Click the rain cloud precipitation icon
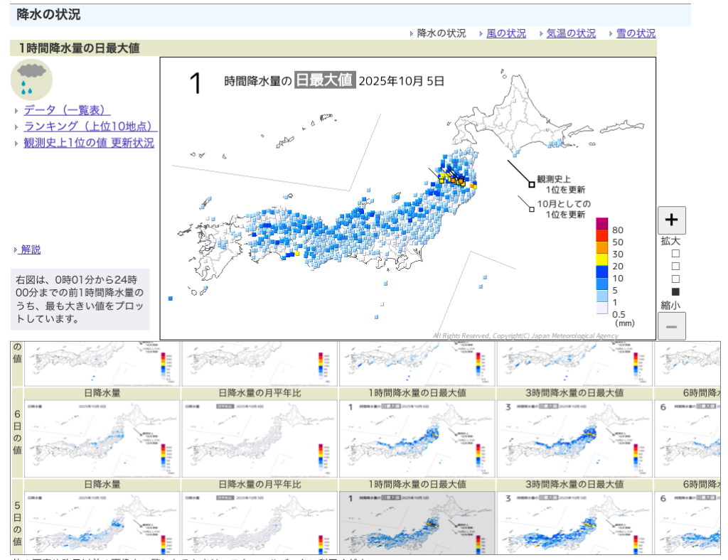The width and height of the screenshot is (728, 560). point(31,80)
